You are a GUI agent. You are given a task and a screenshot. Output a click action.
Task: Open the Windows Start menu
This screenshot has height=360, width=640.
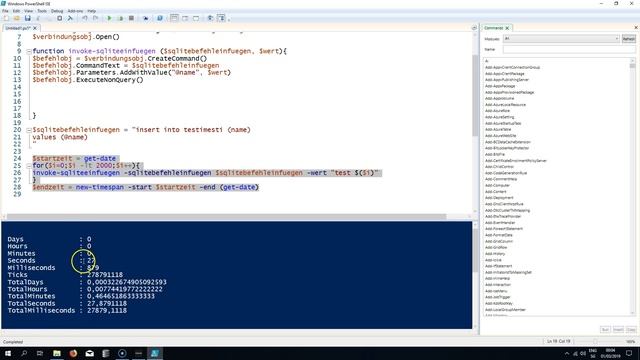tap(8, 353)
